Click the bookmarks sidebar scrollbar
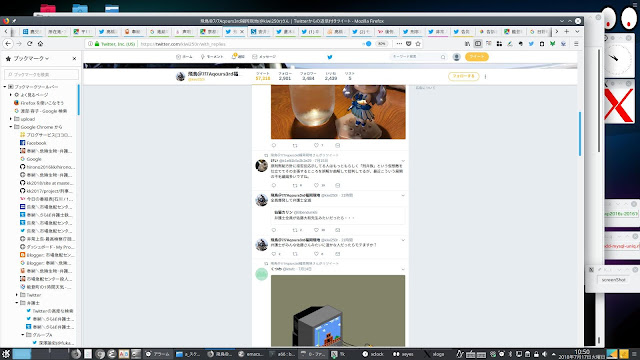Screen dimensions: 640x360 coord(78,100)
